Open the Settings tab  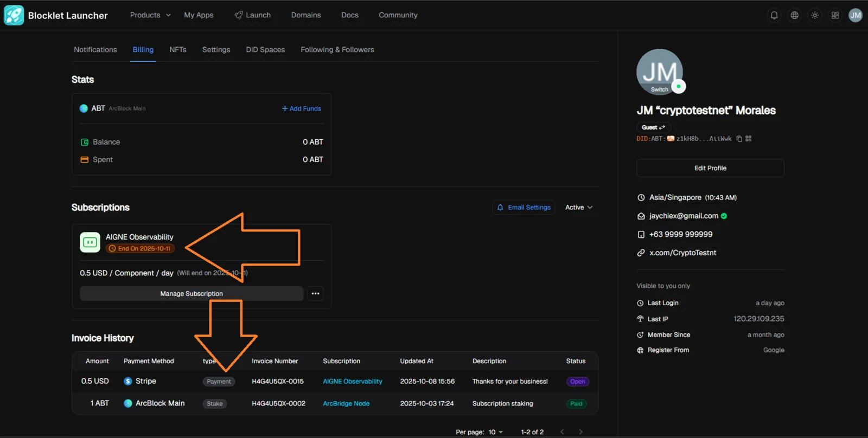(216, 50)
